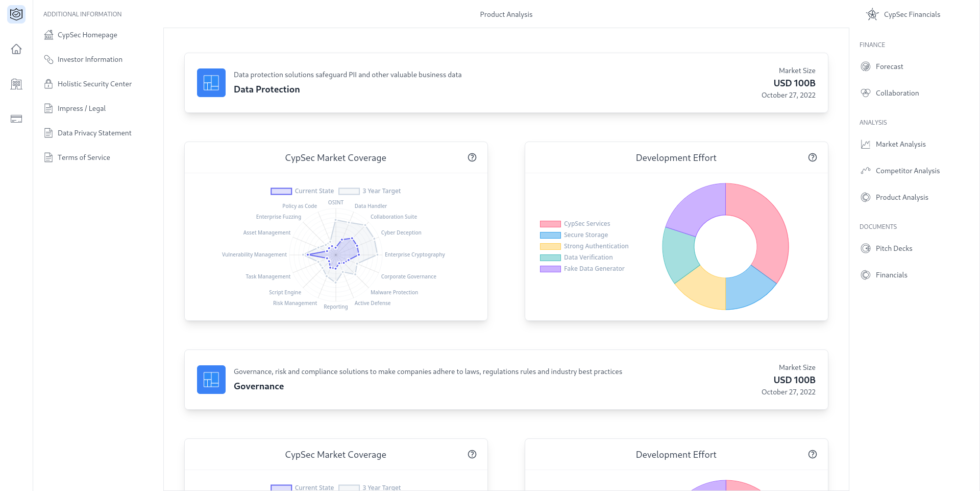Click the Pitch Decks icon under Documents

(866, 248)
